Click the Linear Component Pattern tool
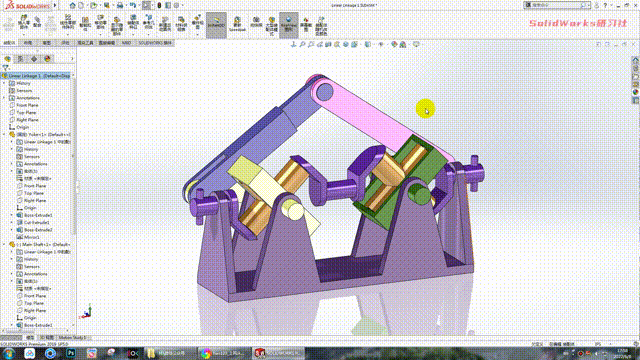 [68, 22]
